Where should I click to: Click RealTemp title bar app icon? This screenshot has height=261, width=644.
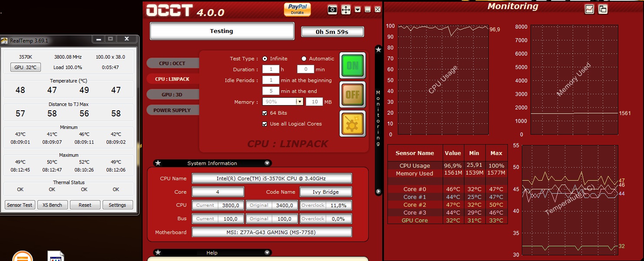[x=4, y=41]
